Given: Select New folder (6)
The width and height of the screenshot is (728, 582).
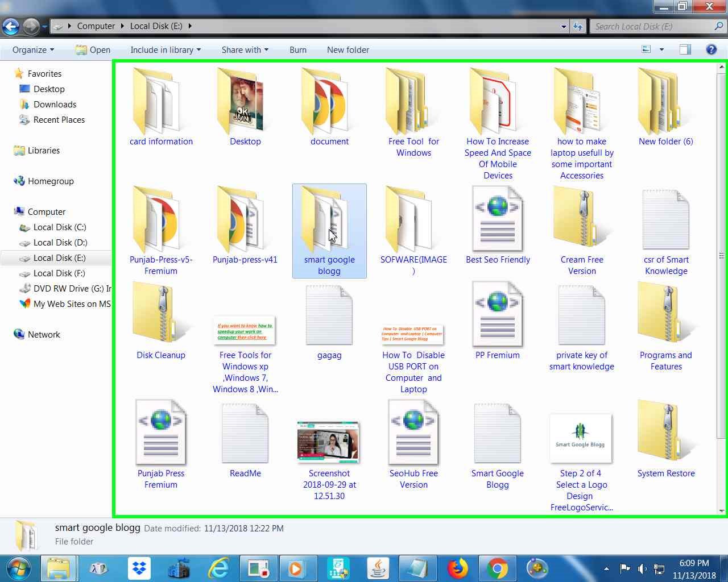Looking at the screenshot, I should [x=666, y=107].
